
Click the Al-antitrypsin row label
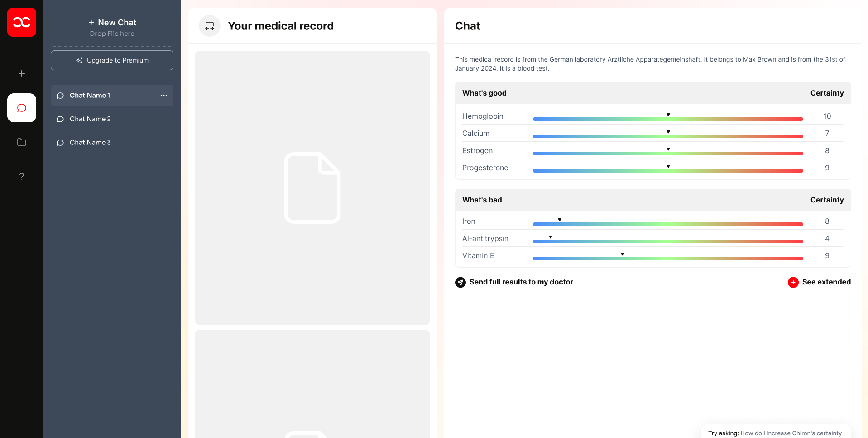tap(485, 239)
